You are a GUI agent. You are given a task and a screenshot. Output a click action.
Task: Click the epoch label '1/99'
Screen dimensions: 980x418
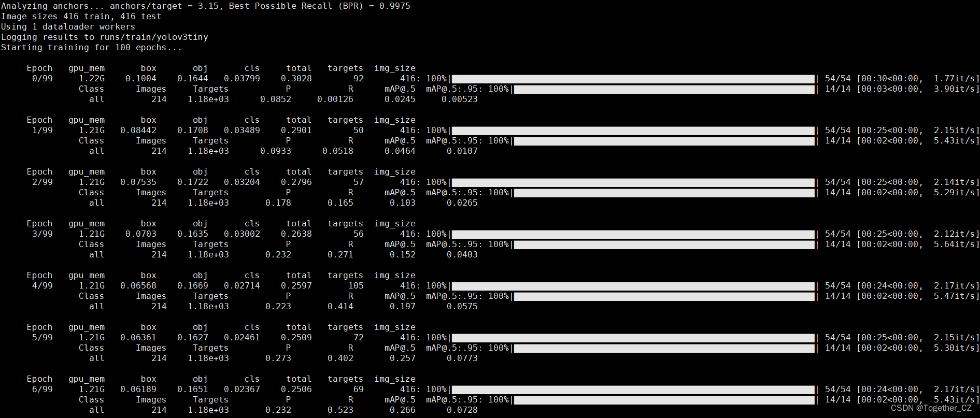[42, 131]
